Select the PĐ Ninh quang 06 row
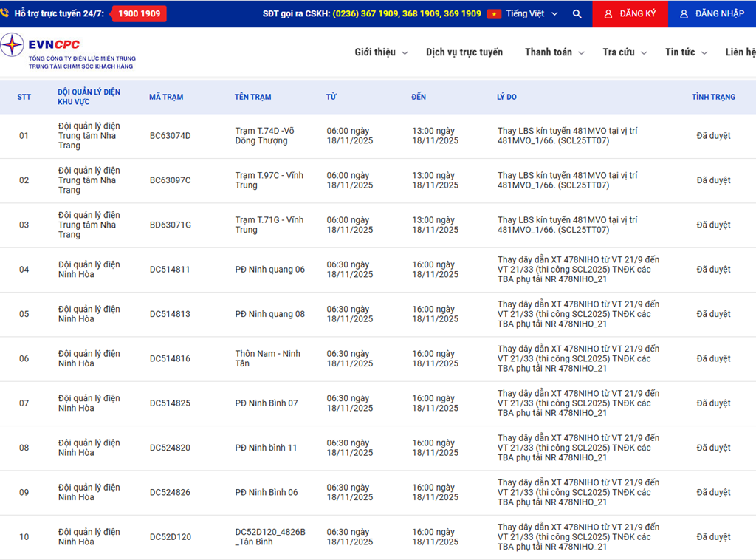This screenshot has height=560, width=756. tap(269, 270)
